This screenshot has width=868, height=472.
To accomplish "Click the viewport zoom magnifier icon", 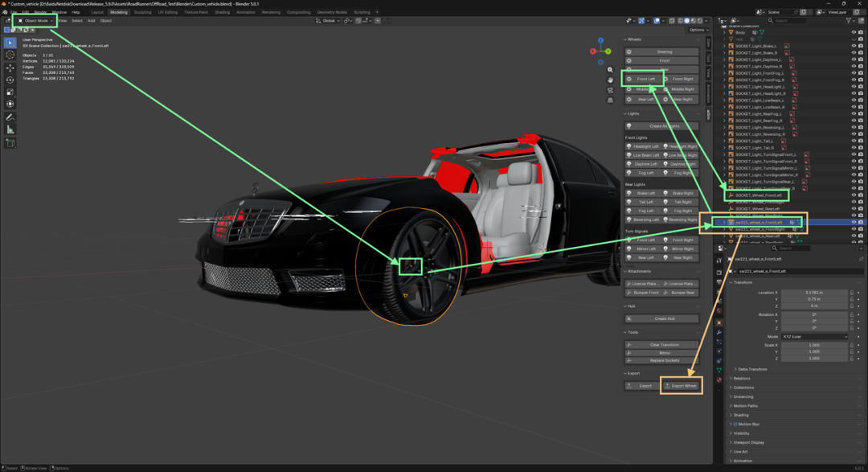I will click(610, 70).
